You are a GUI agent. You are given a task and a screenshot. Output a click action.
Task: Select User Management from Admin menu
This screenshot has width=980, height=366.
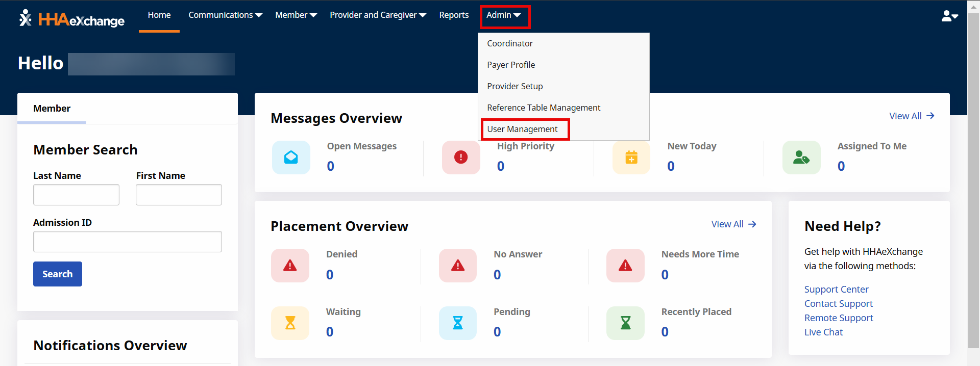(522, 129)
